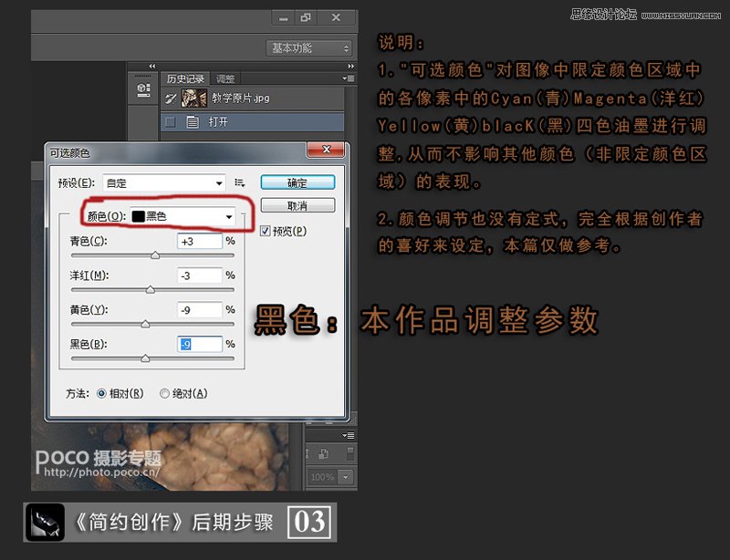Toggle the history brush source box for 打开

coord(171,122)
